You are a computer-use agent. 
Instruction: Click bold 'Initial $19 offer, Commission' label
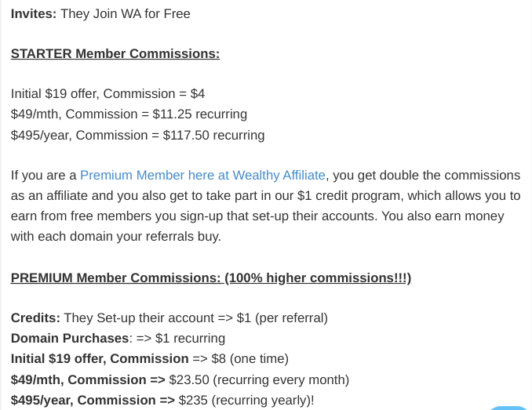[100, 358]
